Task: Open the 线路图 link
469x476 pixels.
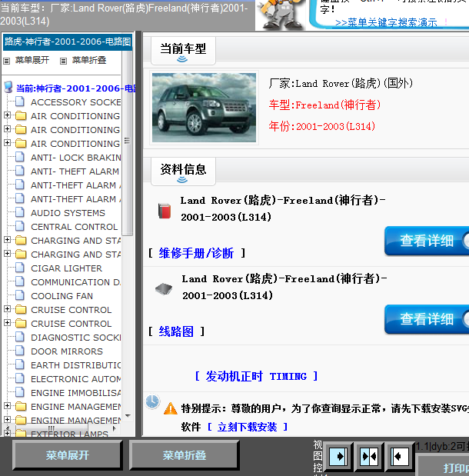Action: 176,331
